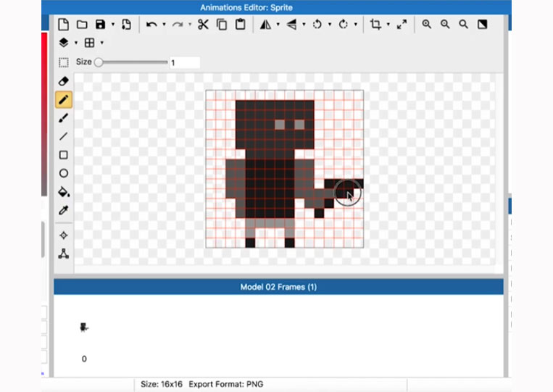Click the Resize expand arrows icon

point(402,25)
